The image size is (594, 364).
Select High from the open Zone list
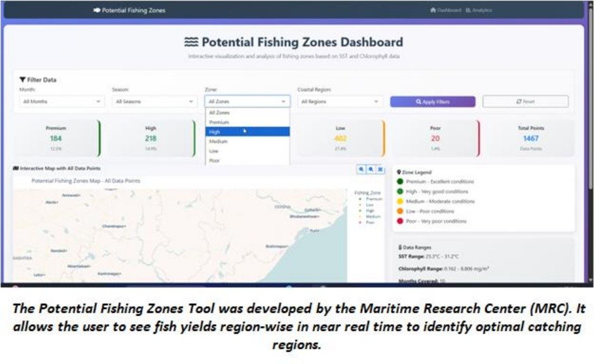coord(248,132)
